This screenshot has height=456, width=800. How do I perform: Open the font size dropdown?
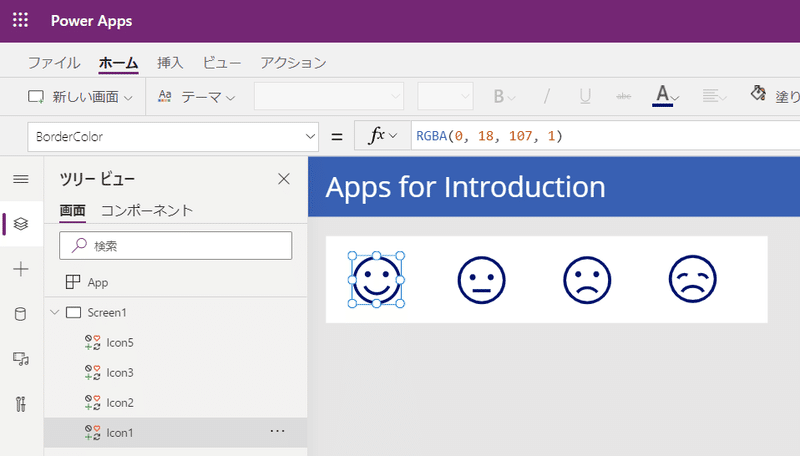(x=445, y=96)
